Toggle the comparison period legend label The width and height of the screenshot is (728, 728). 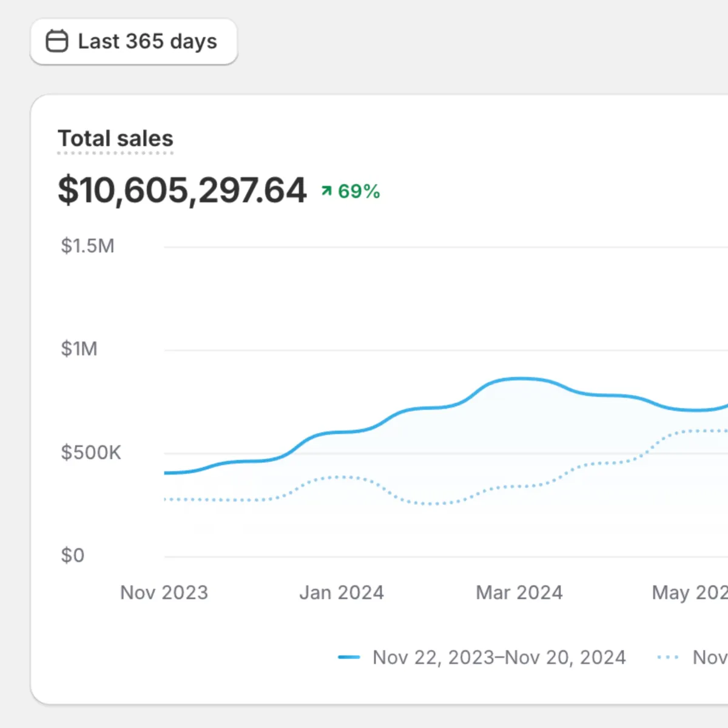710,657
